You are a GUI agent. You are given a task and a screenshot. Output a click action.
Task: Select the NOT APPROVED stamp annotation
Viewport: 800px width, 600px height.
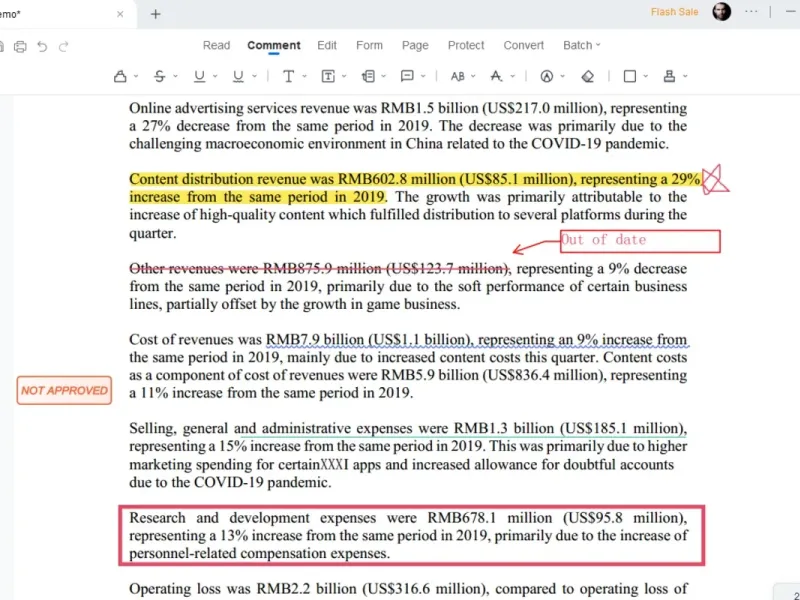pos(64,391)
